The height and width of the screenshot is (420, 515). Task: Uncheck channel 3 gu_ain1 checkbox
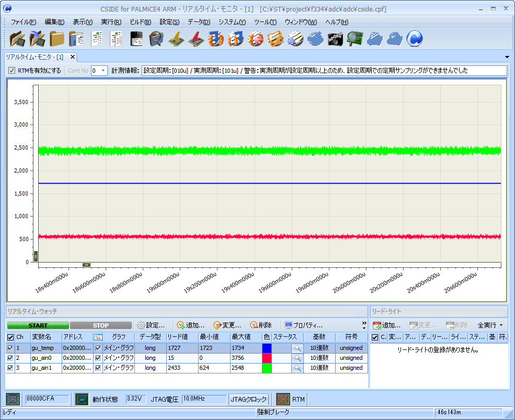10,368
